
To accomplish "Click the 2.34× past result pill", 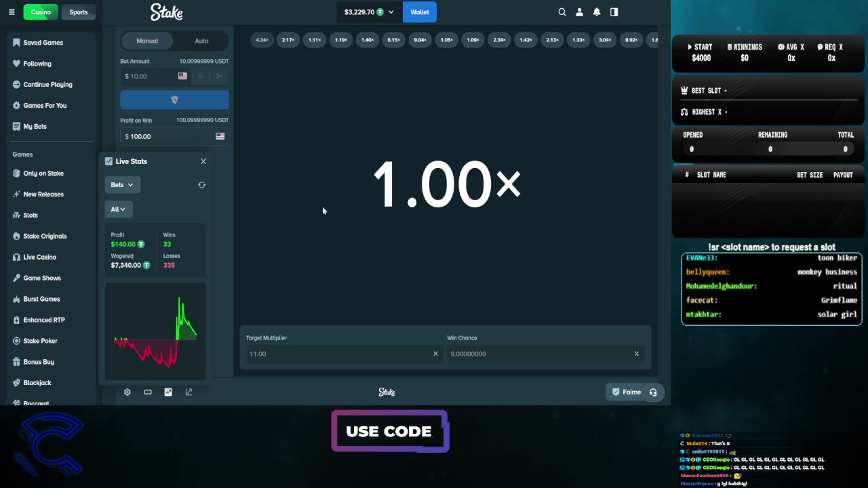I will pos(499,40).
